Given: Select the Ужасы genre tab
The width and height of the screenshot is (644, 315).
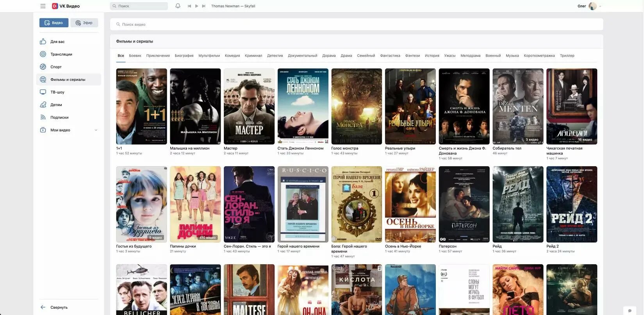Looking at the screenshot, I should pos(450,55).
